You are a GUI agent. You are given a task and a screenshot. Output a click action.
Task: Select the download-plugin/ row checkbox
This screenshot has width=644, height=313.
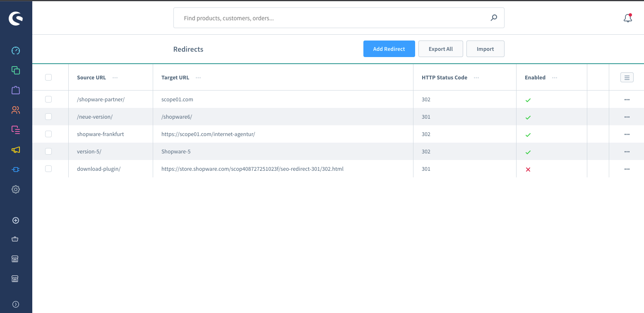(48, 169)
